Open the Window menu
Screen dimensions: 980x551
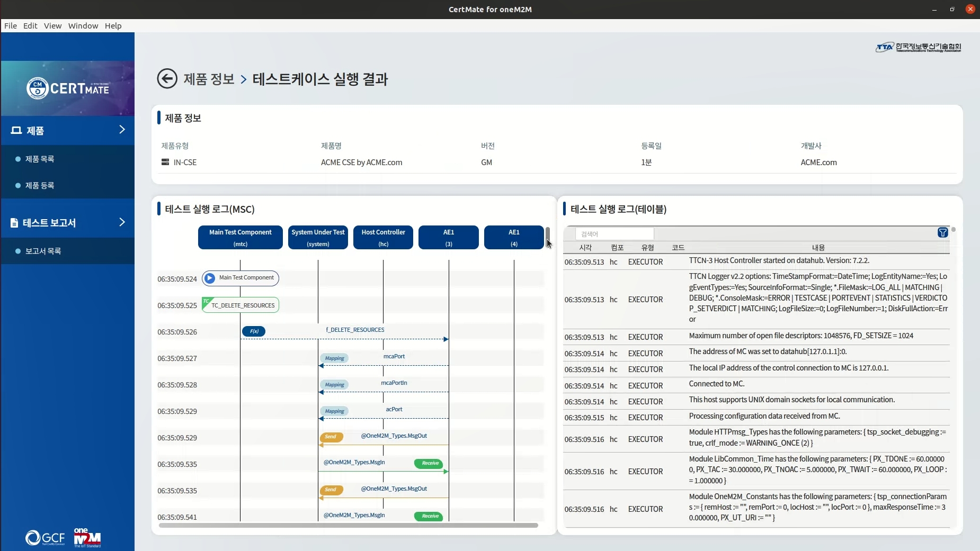tap(83, 25)
